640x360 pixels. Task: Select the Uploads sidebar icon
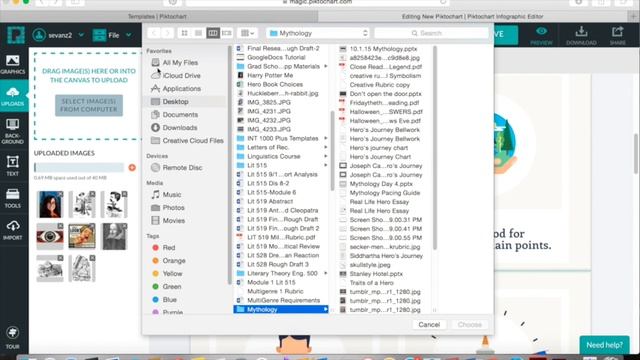(13, 97)
